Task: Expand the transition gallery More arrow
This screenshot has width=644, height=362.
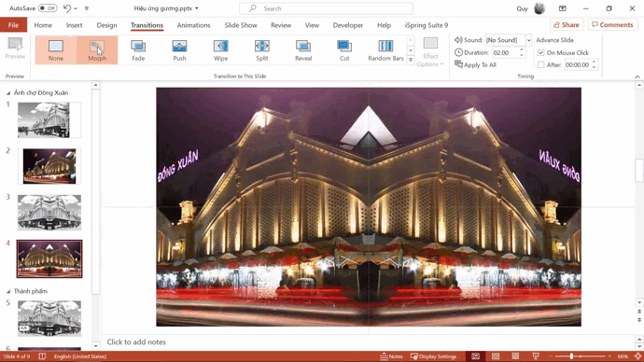Action: coord(411,60)
